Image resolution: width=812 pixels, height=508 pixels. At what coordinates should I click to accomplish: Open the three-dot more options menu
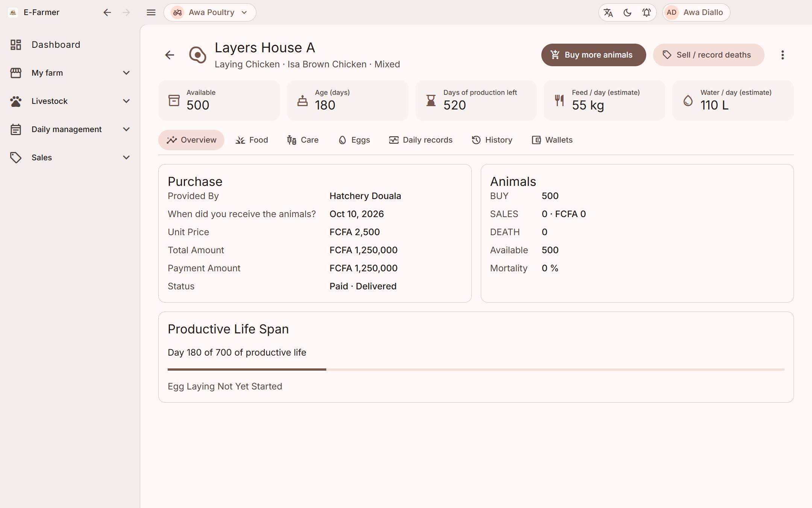(x=783, y=55)
